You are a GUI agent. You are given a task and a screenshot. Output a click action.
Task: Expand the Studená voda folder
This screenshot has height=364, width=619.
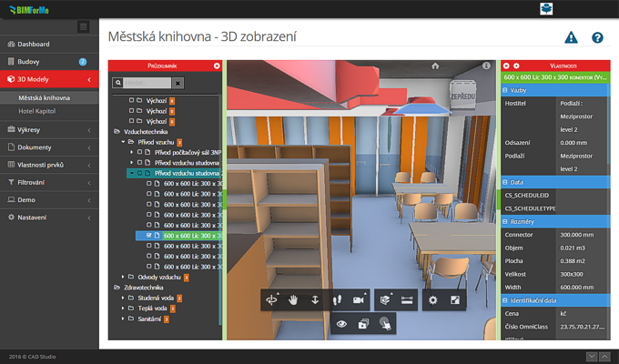pyautogui.click(x=123, y=298)
